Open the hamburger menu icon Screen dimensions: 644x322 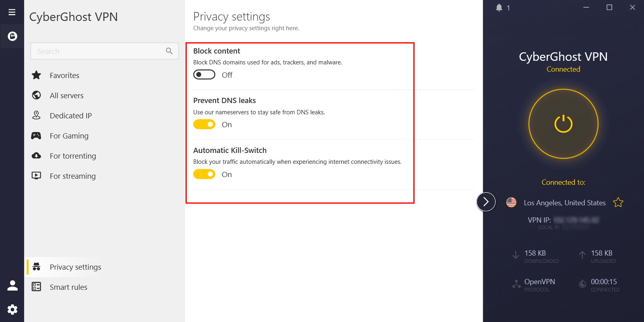coord(12,12)
